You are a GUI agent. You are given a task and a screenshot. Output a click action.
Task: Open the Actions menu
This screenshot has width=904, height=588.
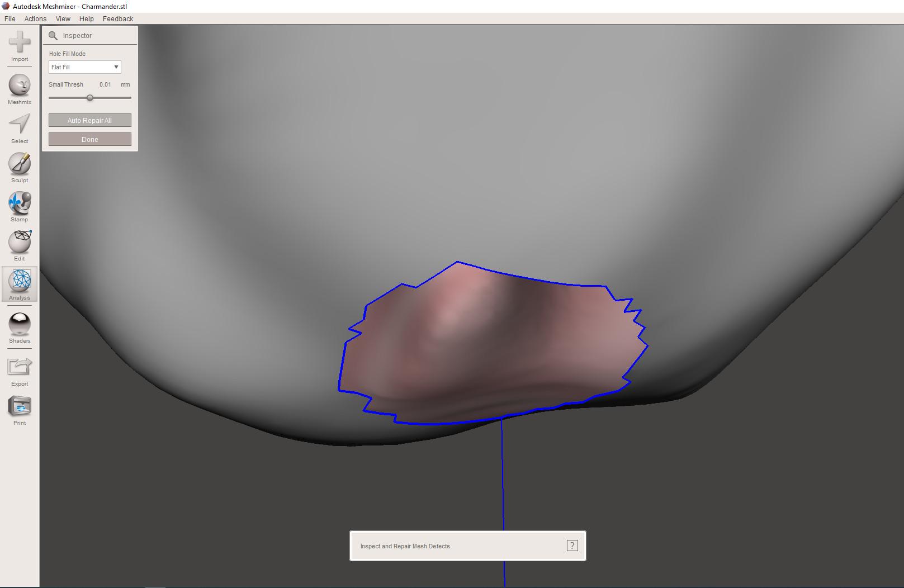(x=35, y=18)
